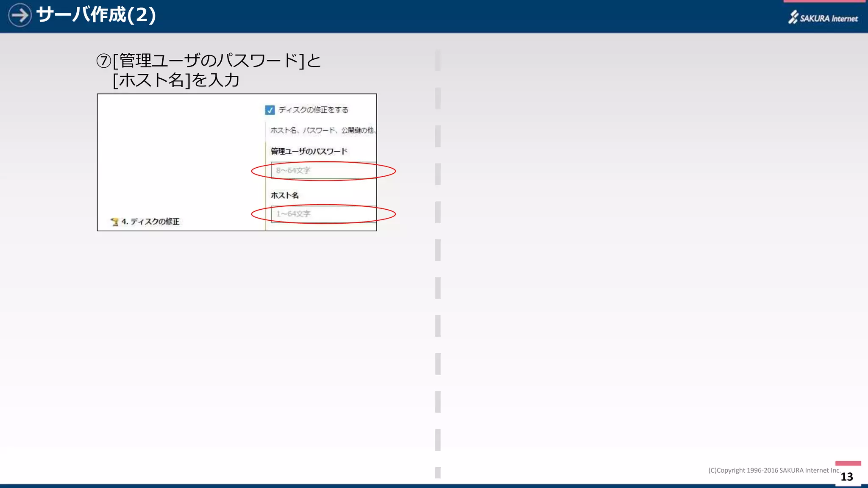
Task: Click the ホスト名 label text
Action: tap(285, 195)
